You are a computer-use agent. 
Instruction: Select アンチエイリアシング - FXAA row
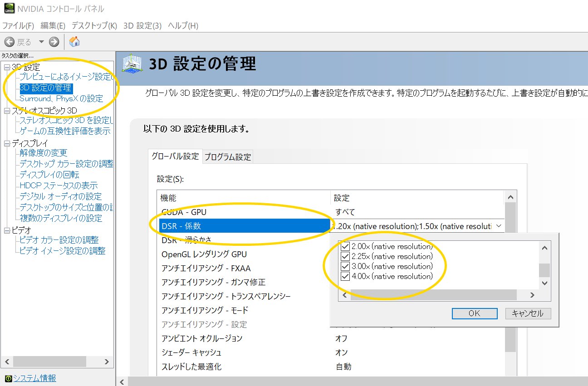tap(245, 268)
